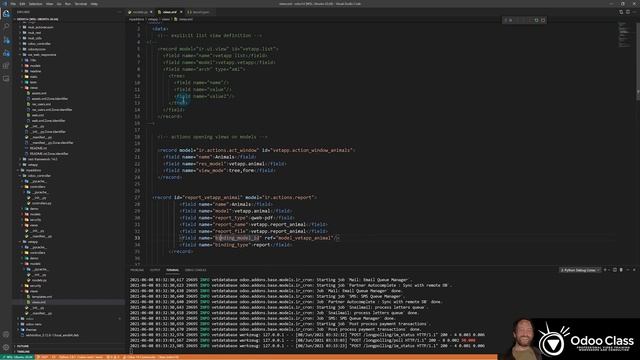
Task: Open the Source Control view
Action: pyautogui.click(x=6, y=40)
